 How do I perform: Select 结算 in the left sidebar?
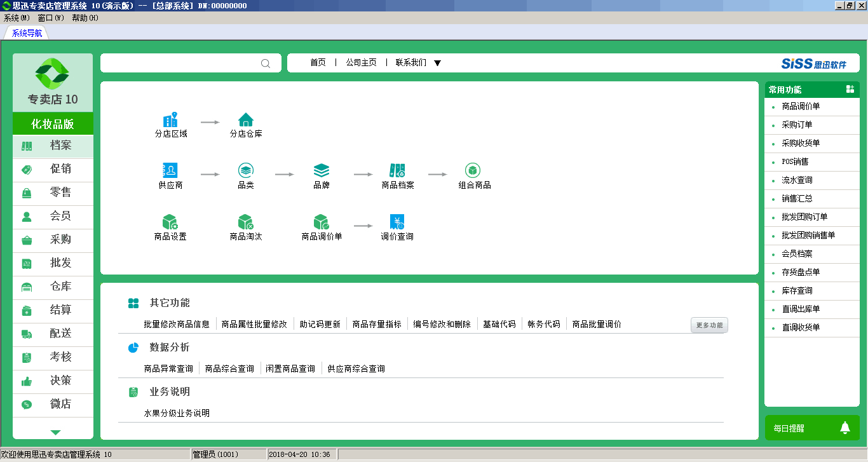click(x=53, y=311)
